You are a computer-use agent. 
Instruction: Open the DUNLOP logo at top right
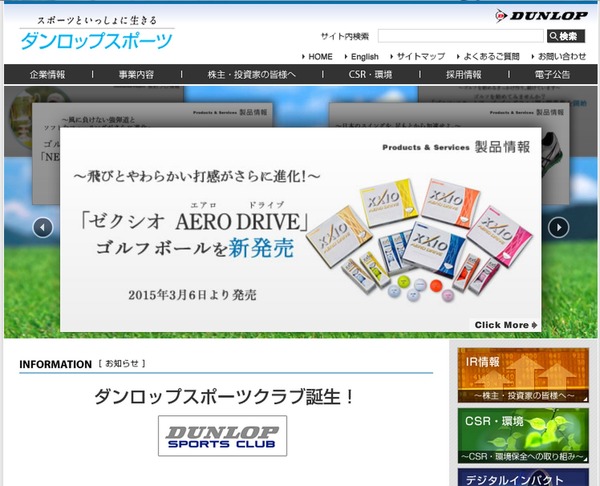541,16
